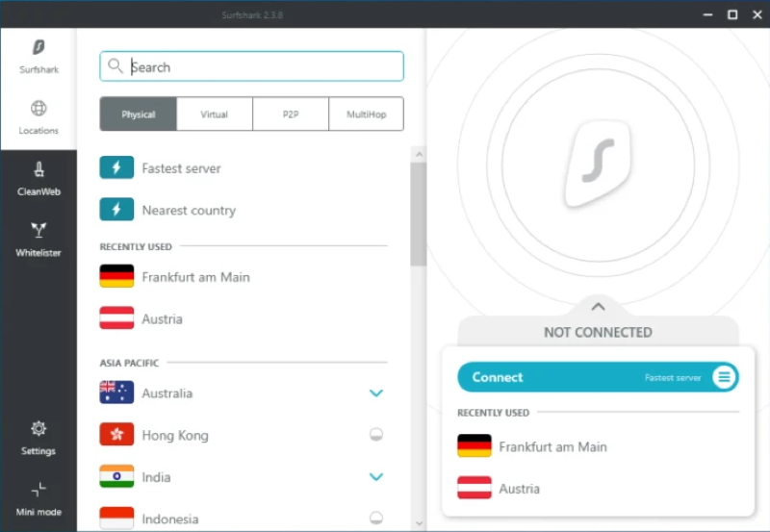Click the scrollbar down arrow
This screenshot has height=532, width=770.
tap(419, 523)
